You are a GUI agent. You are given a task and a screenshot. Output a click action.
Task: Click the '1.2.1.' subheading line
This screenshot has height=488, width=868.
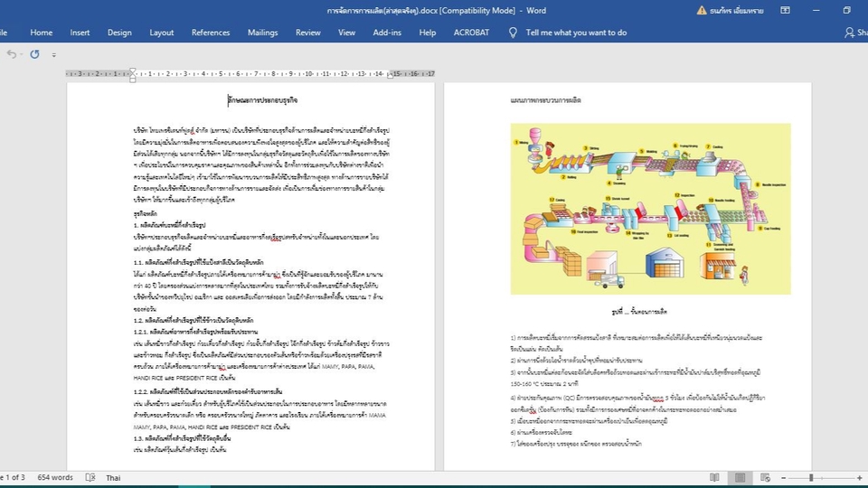click(195, 332)
